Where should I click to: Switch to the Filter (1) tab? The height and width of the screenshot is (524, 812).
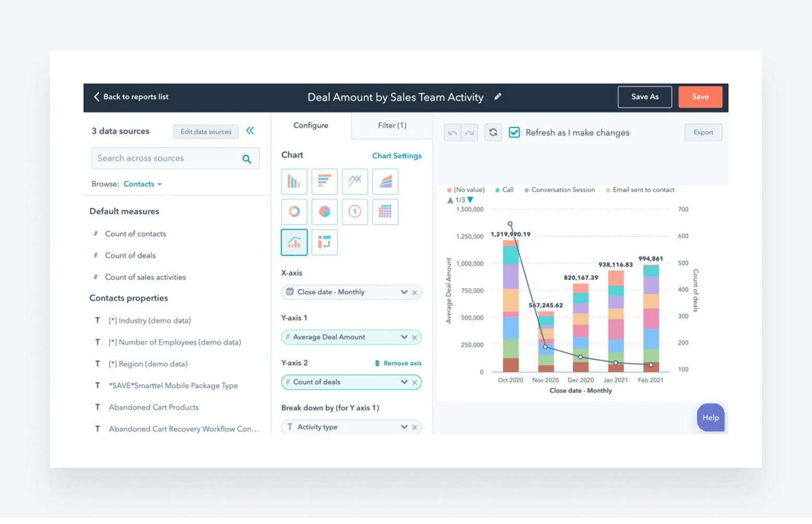[392, 126]
